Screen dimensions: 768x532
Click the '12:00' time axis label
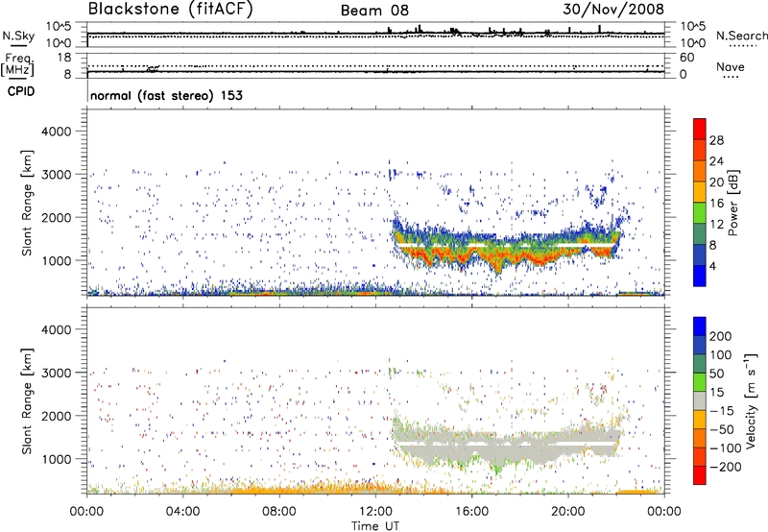coord(375,512)
